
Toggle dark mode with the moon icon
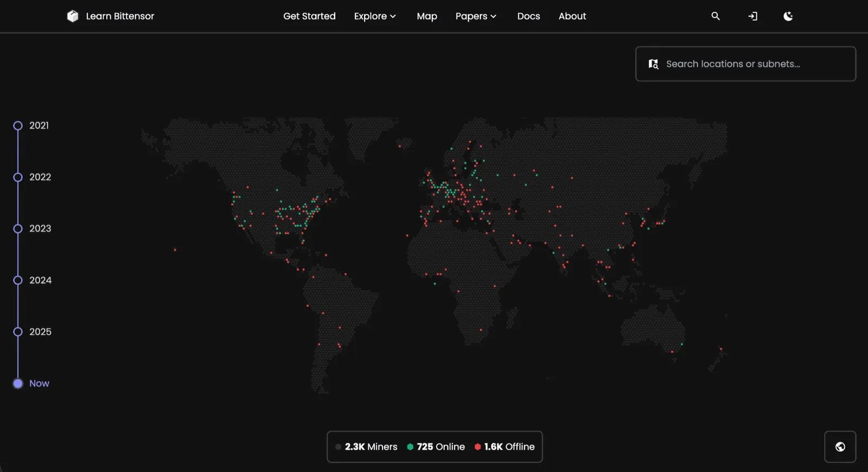coord(788,16)
